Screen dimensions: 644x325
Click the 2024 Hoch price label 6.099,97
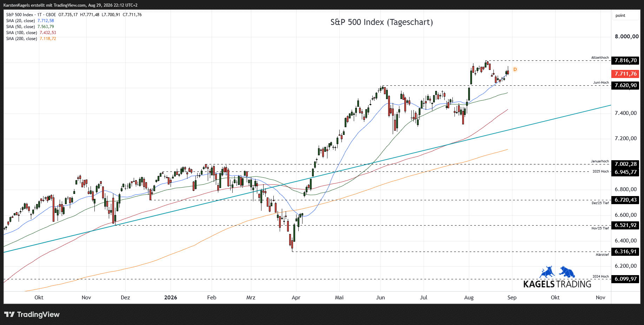coord(625,279)
